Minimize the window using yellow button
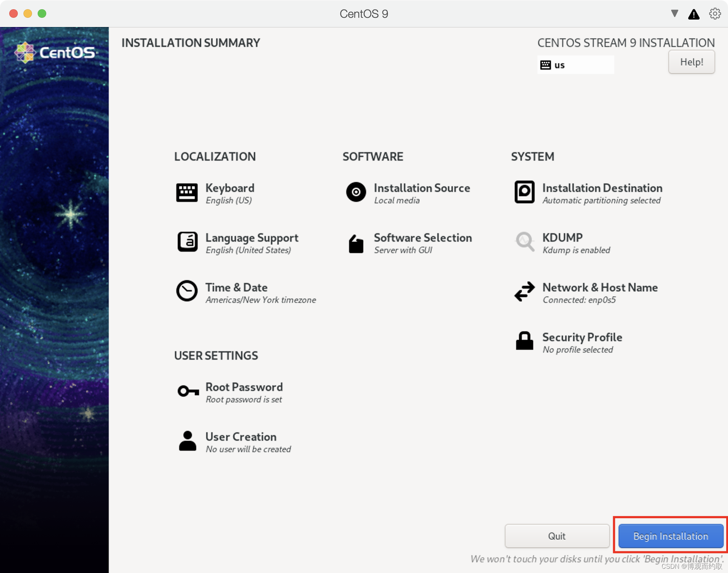The height and width of the screenshot is (573, 728). coord(28,14)
